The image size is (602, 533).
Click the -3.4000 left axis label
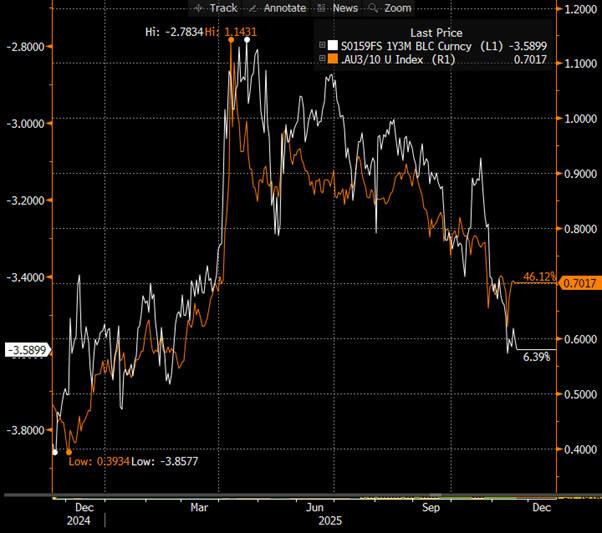[x=26, y=277]
